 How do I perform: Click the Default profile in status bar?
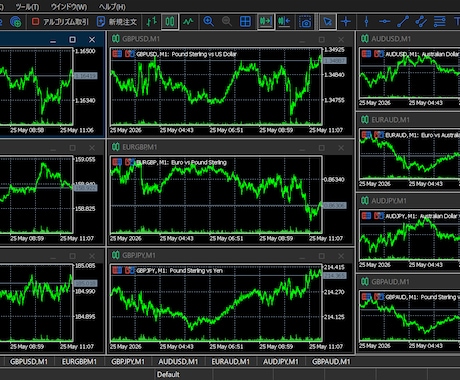click(168, 374)
